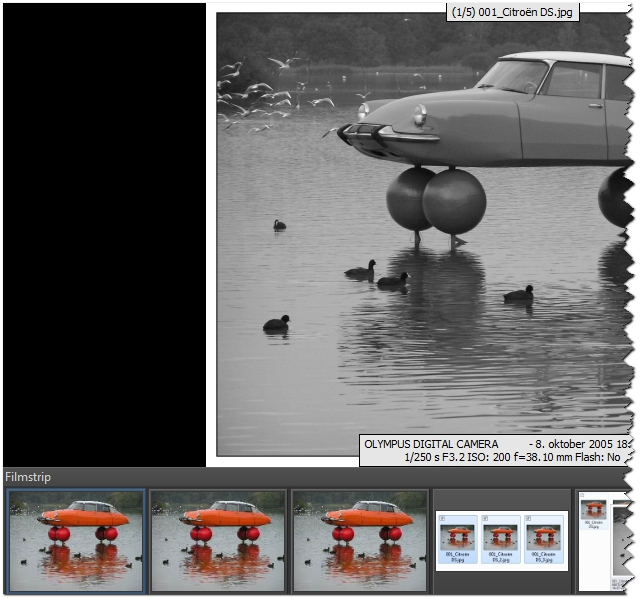
Task: Click the car's windshield in main preview
Action: (x=516, y=77)
